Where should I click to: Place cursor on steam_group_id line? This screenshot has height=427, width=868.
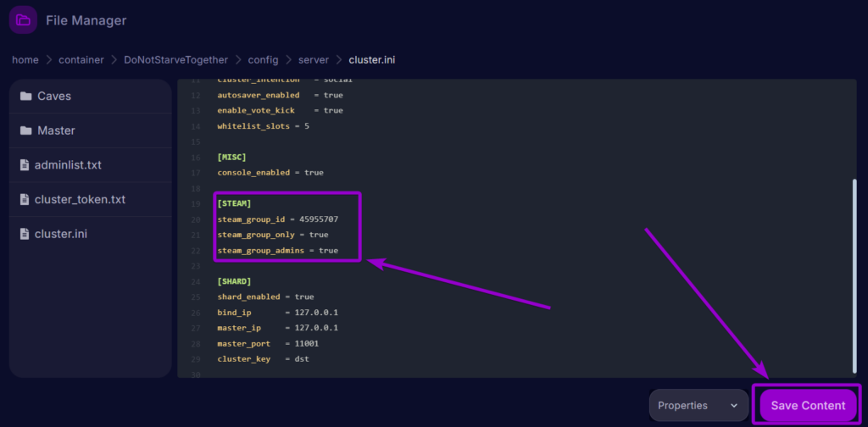pos(277,219)
